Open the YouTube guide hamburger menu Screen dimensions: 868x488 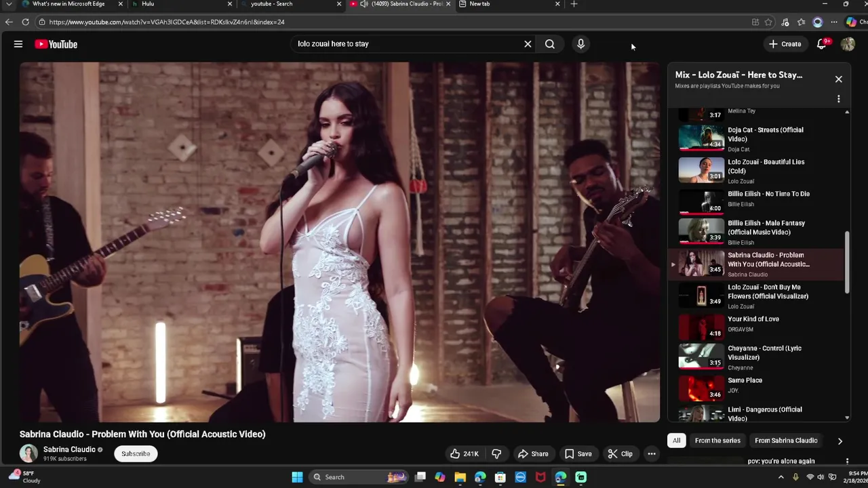18,44
